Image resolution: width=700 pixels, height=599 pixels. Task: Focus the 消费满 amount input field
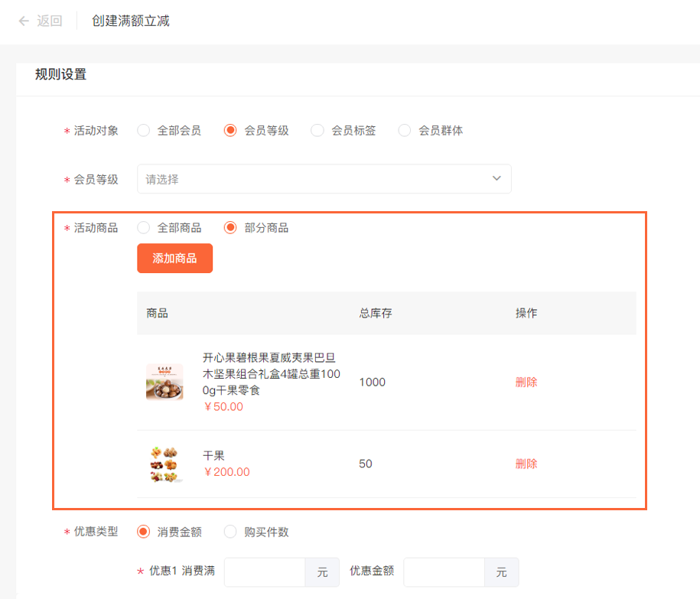265,572
